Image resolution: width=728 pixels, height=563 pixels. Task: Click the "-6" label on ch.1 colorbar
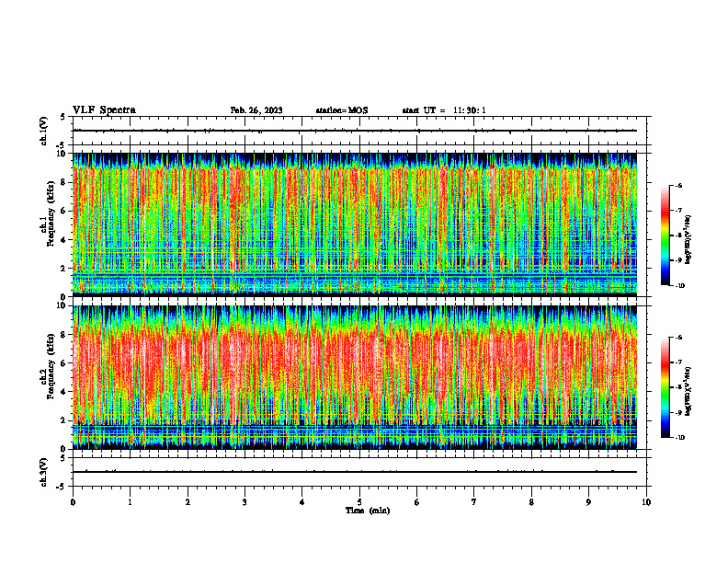coord(679,186)
